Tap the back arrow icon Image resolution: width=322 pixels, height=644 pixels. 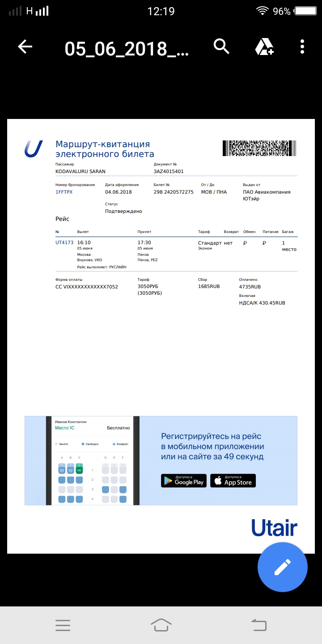click(x=25, y=47)
